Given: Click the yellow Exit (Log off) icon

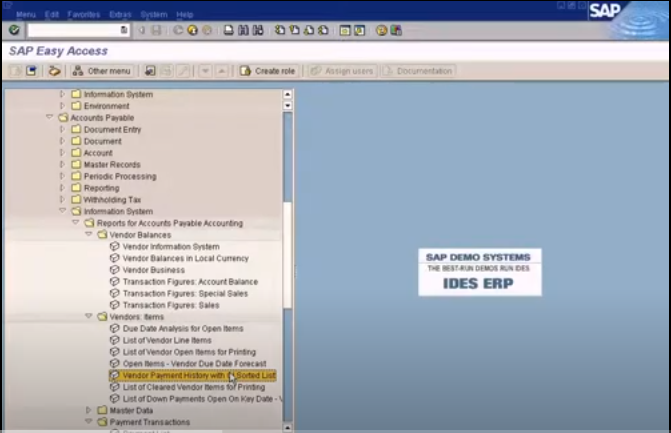Looking at the screenshot, I should pos(193,30).
